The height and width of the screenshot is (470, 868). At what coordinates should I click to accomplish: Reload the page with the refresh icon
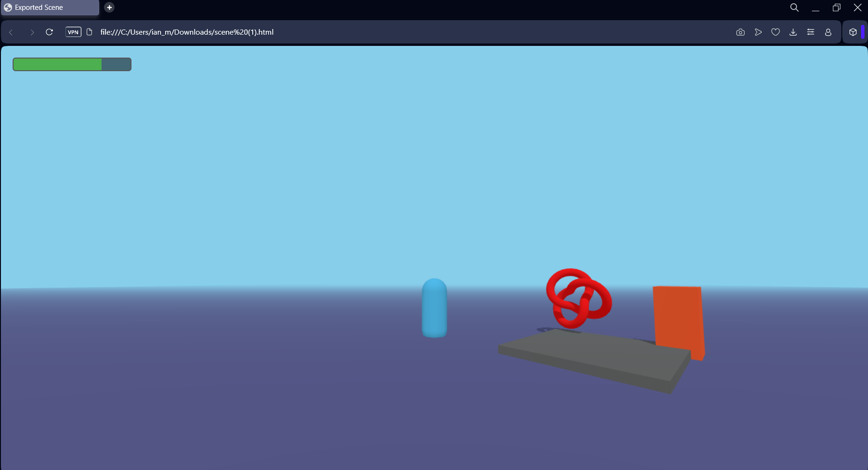point(49,32)
